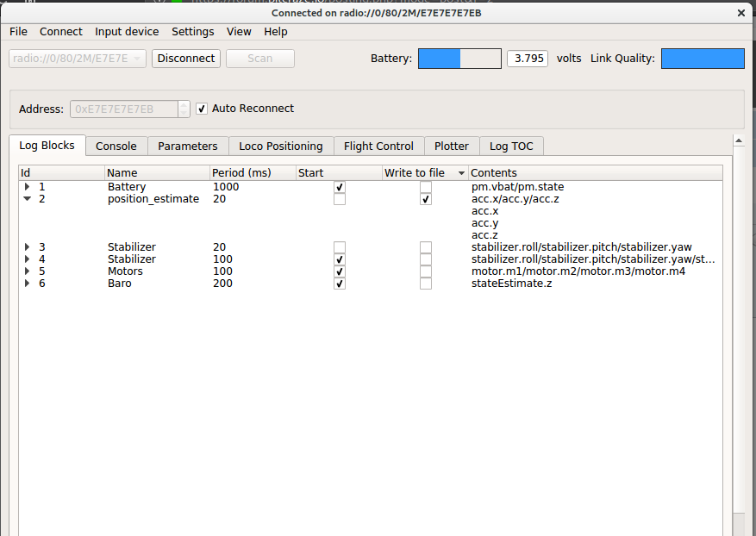Click the Address stepper arrows

point(184,109)
